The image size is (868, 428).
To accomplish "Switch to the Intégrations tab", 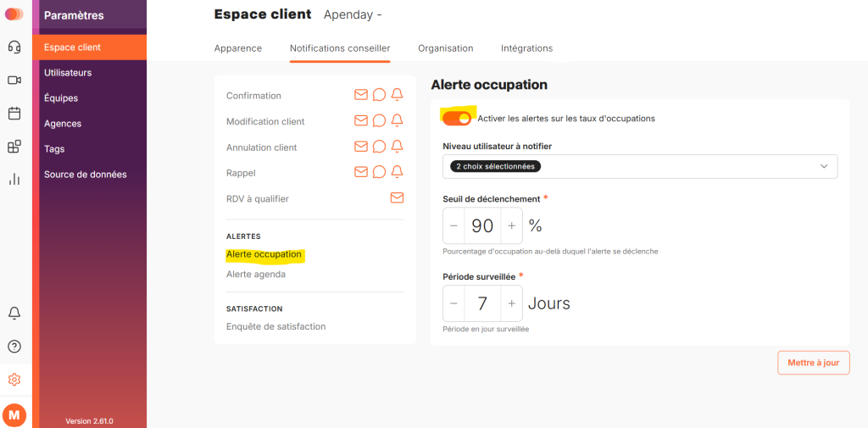I will (x=527, y=48).
